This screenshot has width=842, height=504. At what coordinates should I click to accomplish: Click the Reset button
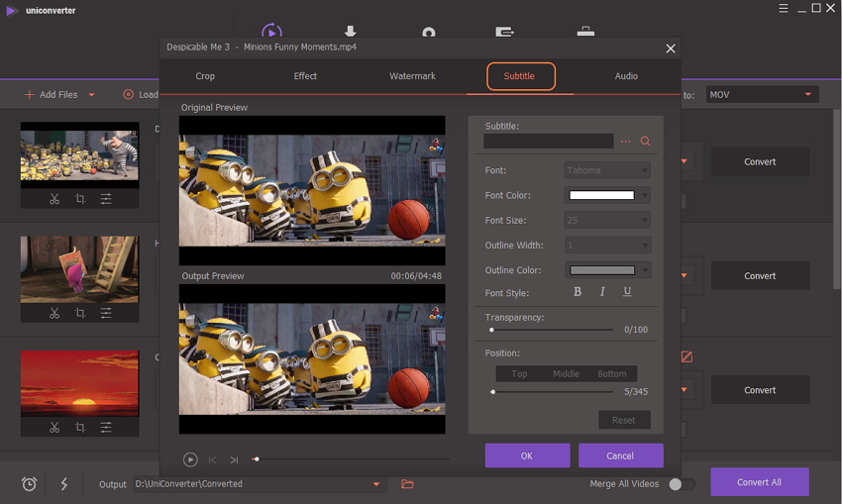624,420
